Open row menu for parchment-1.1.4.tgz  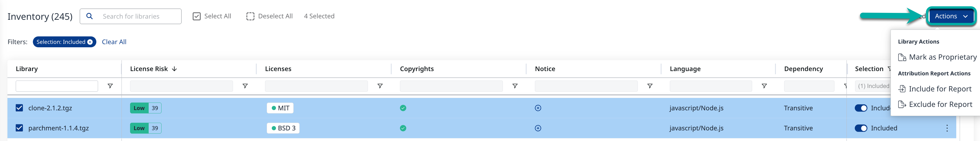(x=947, y=128)
